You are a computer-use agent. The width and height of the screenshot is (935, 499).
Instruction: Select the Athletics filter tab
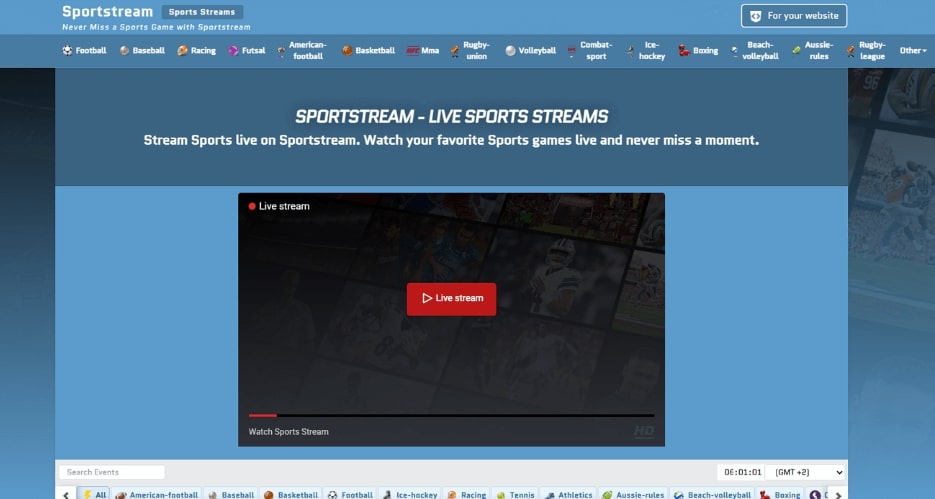(568, 494)
